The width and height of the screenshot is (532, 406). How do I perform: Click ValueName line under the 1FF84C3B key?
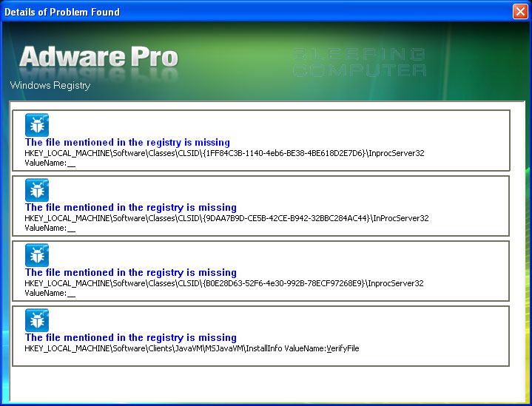(50, 163)
